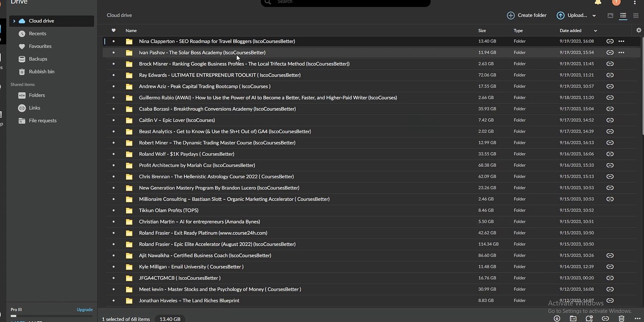The height and width of the screenshot is (322, 644).
Task: Switch to list view
Action: tap(623, 16)
